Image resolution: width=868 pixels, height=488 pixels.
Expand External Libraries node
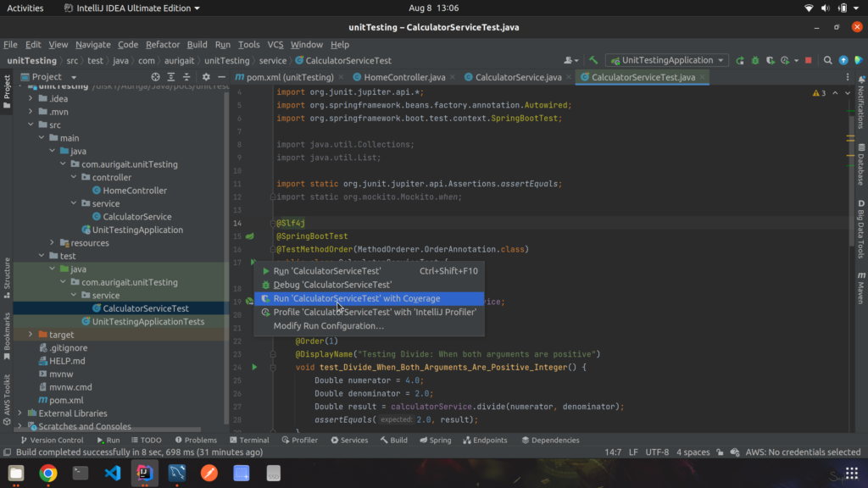(20, 413)
